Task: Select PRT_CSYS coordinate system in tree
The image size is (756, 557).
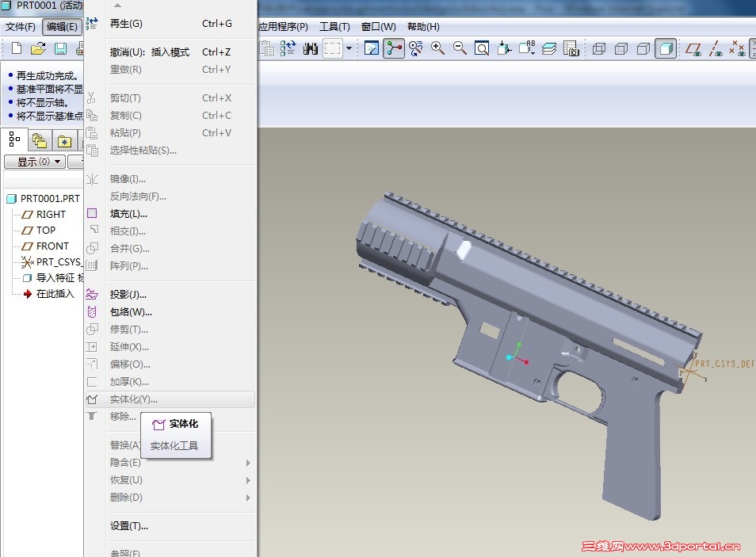Action: click(x=51, y=262)
